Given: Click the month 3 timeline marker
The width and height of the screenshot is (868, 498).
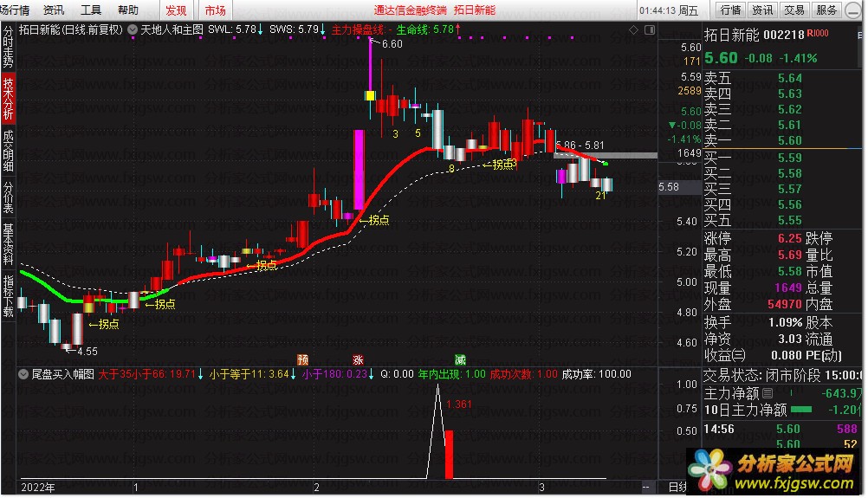Looking at the screenshot, I should tap(541, 488).
